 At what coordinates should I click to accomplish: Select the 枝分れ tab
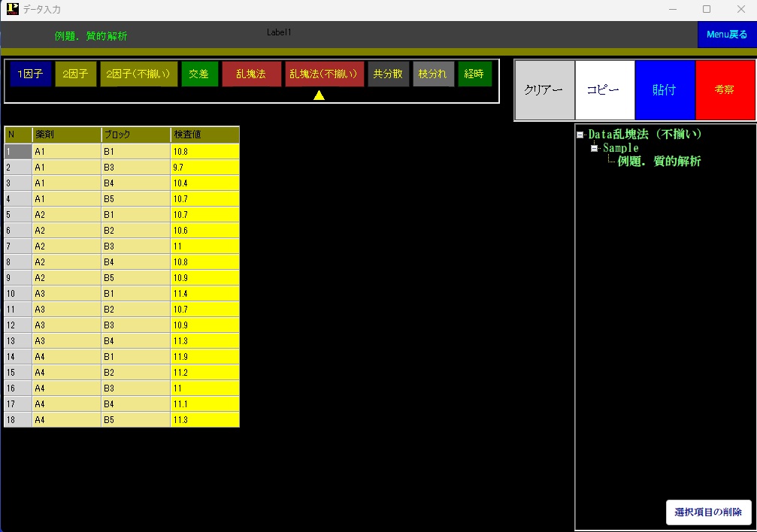point(433,74)
